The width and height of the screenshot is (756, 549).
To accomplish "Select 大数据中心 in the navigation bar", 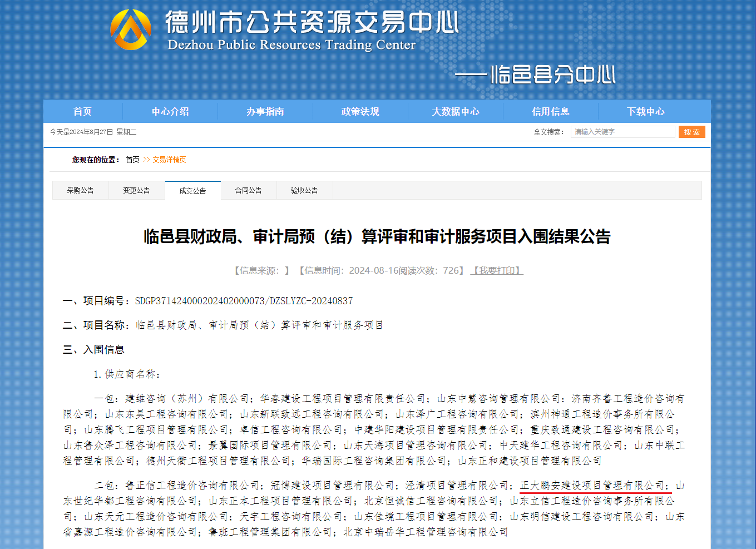I will pos(456,111).
